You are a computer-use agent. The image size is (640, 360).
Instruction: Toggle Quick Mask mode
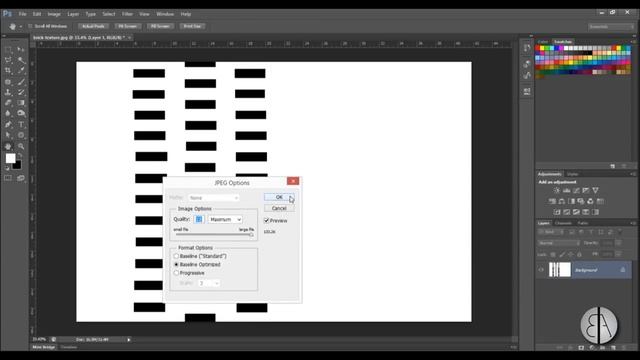[x=8, y=178]
